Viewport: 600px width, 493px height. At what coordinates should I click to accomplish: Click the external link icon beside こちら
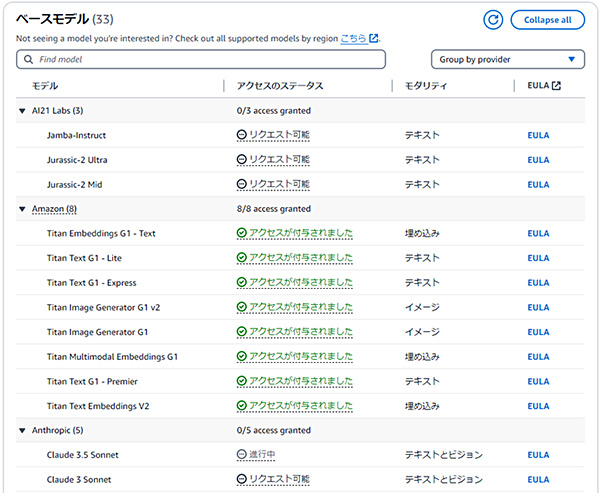[x=374, y=38]
